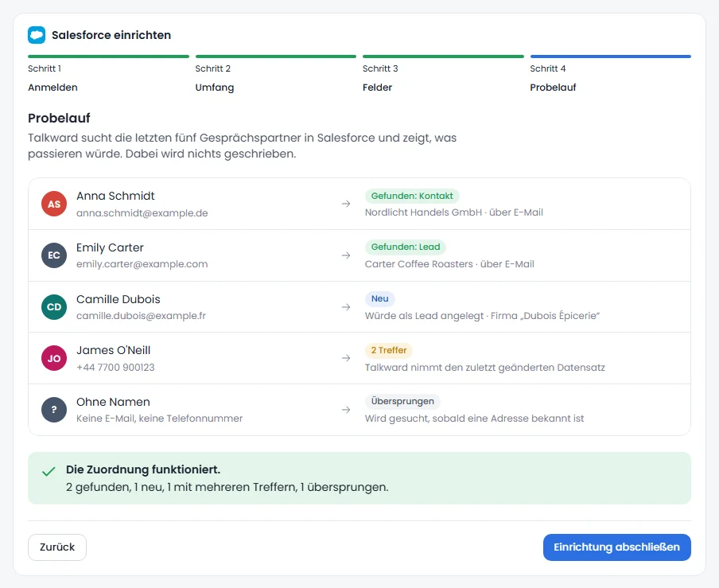The height and width of the screenshot is (588, 719).
Task: Click the Salesforce cloud logo icon
Action: [37, 35]
